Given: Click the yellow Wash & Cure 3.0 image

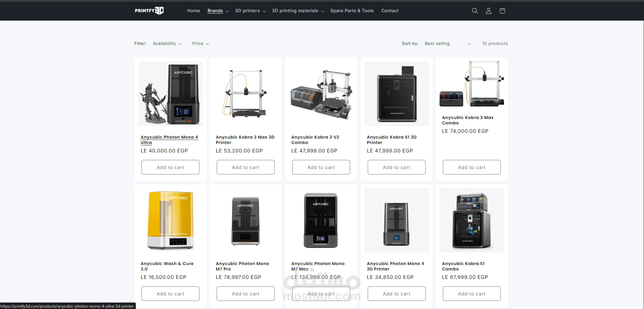Looking at the screenshot, I should pos(170,220).
